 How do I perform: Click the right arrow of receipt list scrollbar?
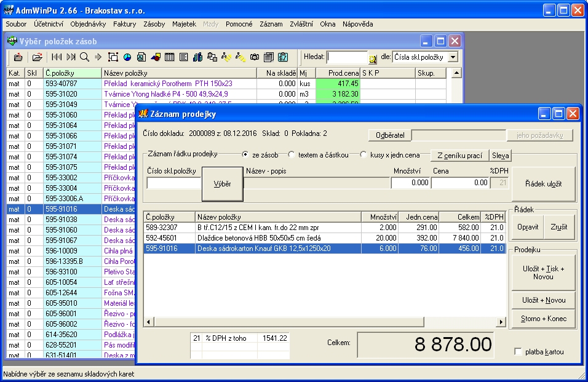[501, 322]
